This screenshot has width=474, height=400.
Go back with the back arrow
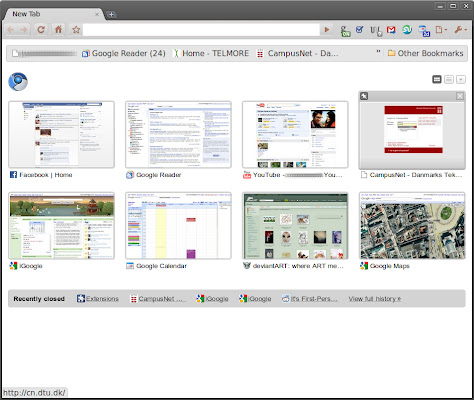click(x=11, y=30)
